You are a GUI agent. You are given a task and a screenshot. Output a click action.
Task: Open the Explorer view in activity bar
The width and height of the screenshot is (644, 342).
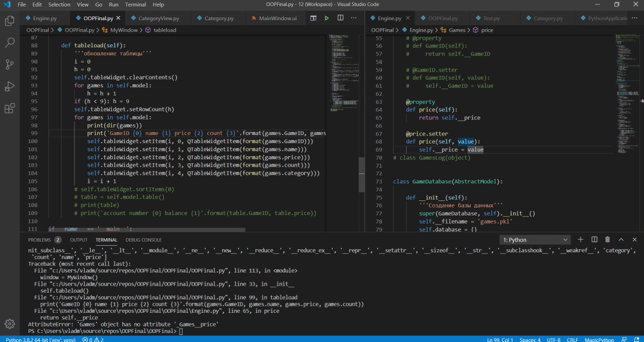pyautogui.click(x=10, y=21)
